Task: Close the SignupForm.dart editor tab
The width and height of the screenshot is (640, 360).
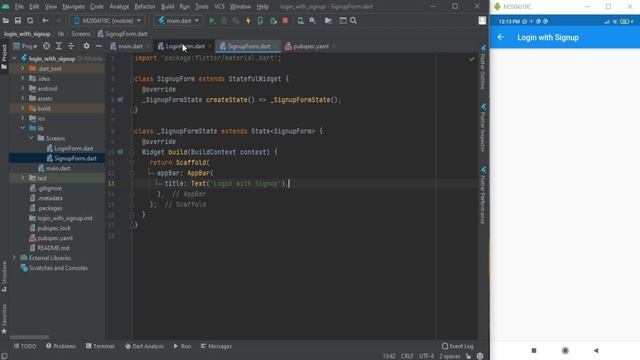Action: click(x=276, y=47)
